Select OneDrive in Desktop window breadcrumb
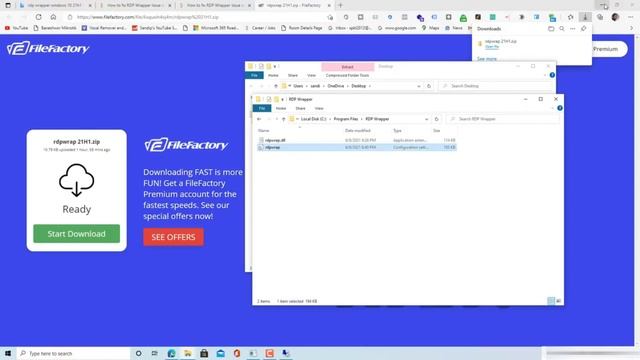The image size is (640, 360). [x=336, y=86]
